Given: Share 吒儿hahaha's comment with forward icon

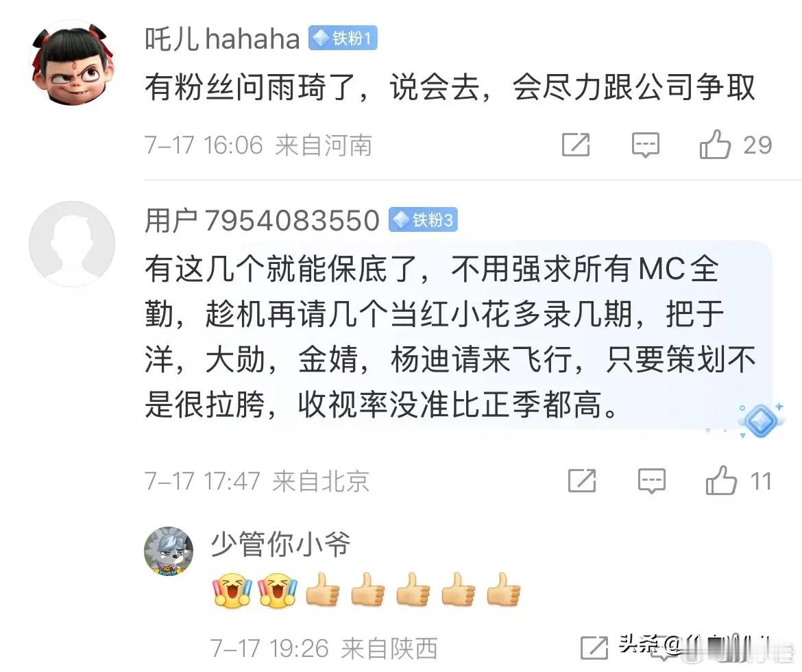Looking at the screenshot, I should [576, 145].
